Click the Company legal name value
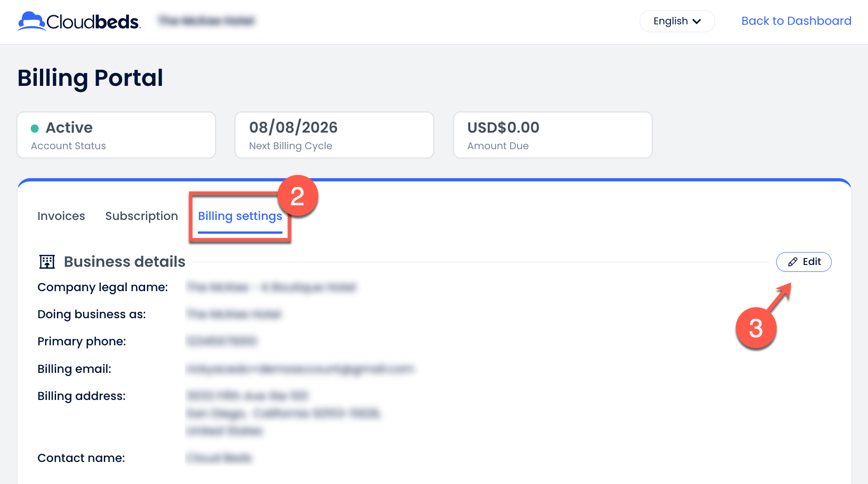 [271, 287]
